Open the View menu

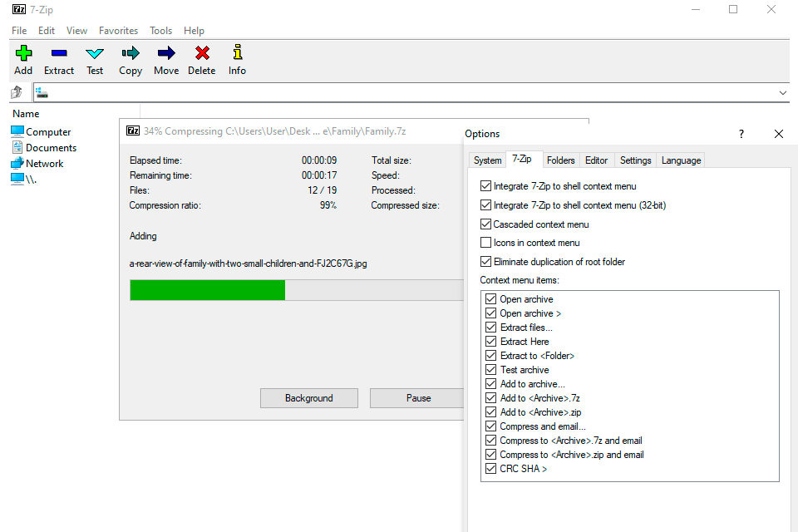(x=76, y=31)
